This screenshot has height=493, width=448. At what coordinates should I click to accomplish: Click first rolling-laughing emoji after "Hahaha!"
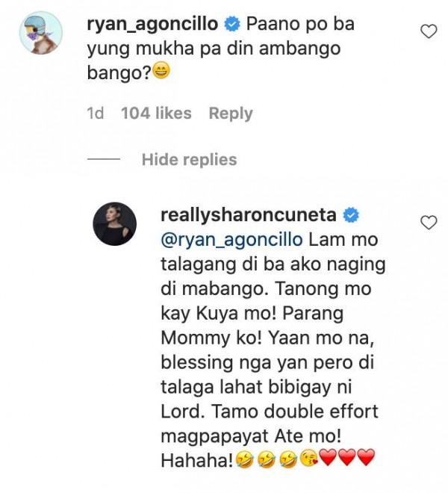[245, 459]
